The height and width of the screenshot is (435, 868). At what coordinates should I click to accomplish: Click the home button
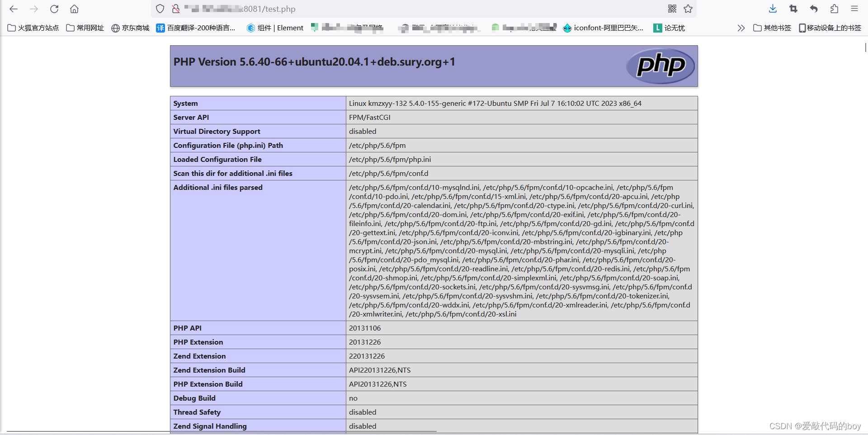[74, 9]
